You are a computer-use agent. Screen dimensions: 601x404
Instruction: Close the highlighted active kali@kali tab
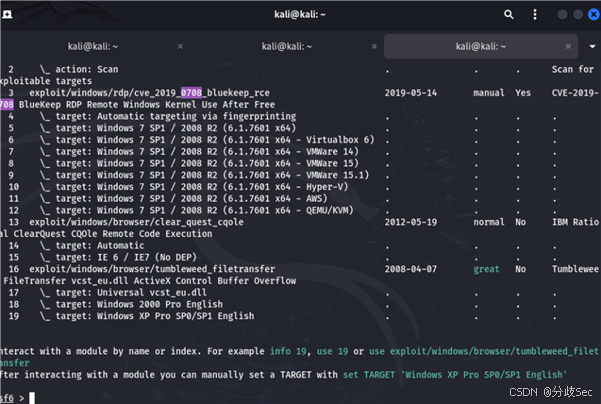point(568,46)
